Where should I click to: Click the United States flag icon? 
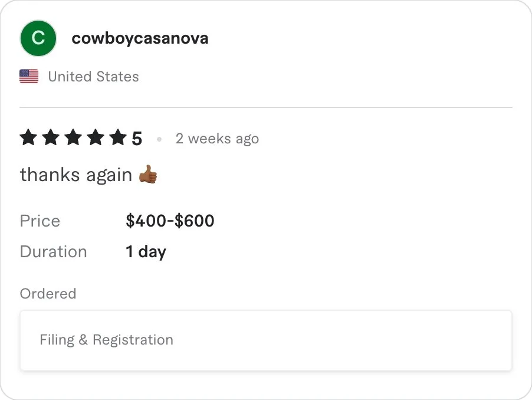(x=29, y=76)
